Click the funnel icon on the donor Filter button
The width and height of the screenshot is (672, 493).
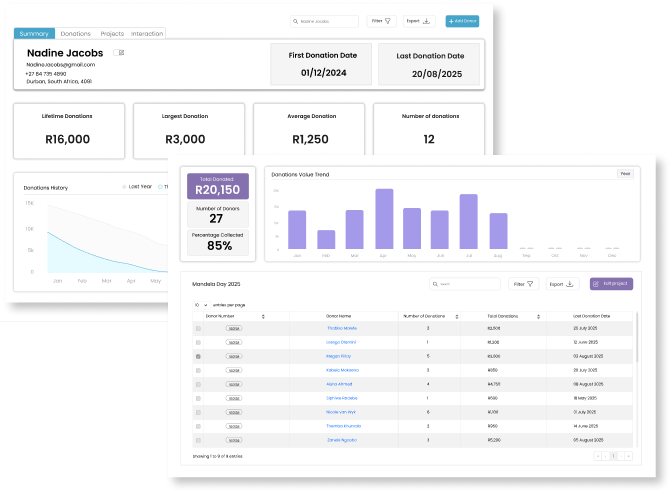click(388, 20)
